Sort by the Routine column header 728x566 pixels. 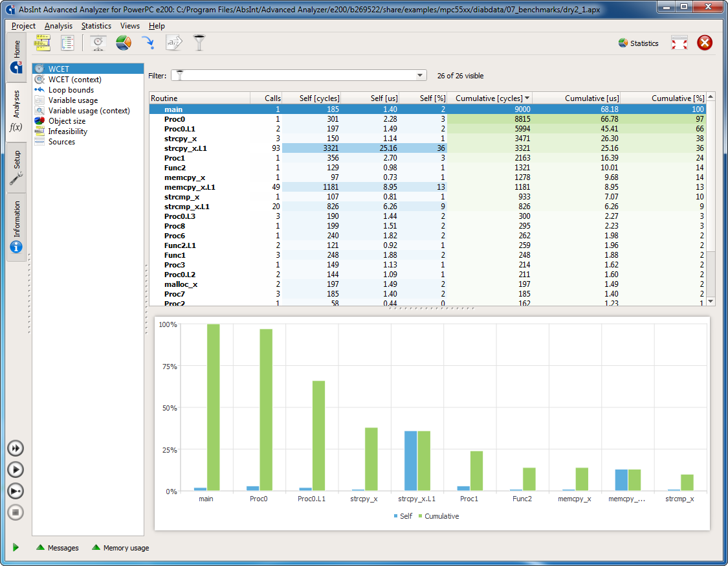coord(200,98)
